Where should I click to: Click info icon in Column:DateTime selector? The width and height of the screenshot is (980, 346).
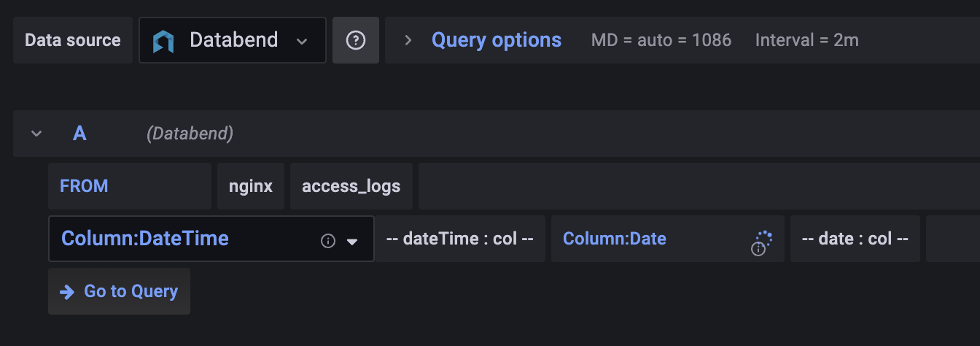tap(328, 241)
